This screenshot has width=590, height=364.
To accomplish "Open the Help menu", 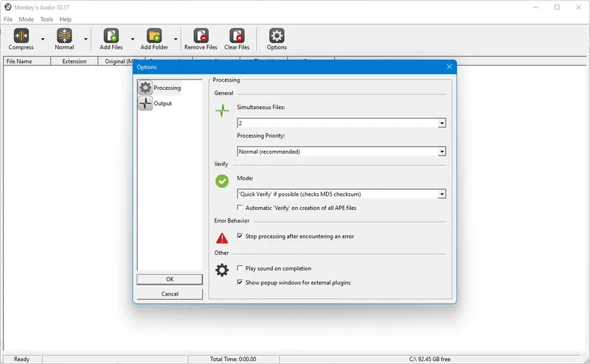I will 65,19.
